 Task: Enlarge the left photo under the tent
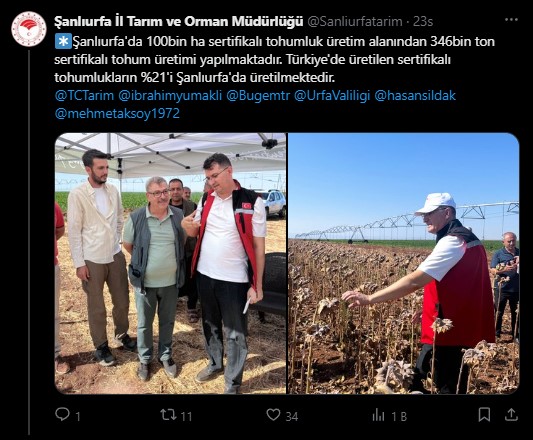(170, 264)
